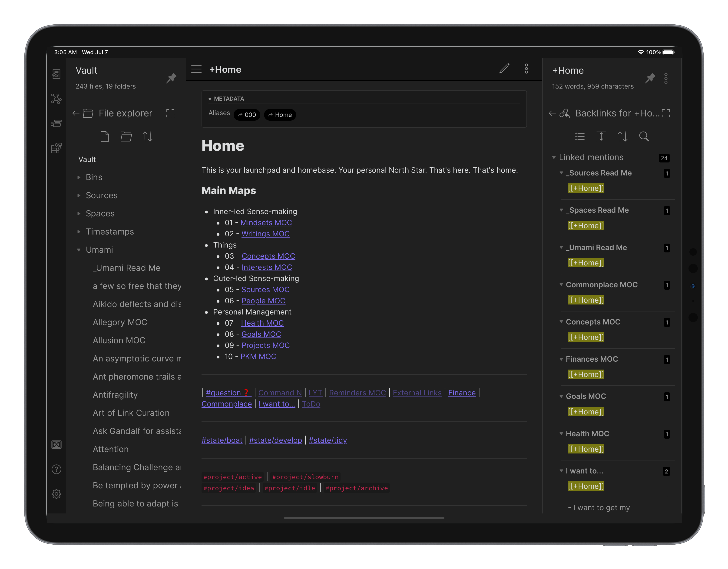The image size is (728, 569).
Task: Toggle collapse results in the backlinks toolbar
Action: pos(580,137)
